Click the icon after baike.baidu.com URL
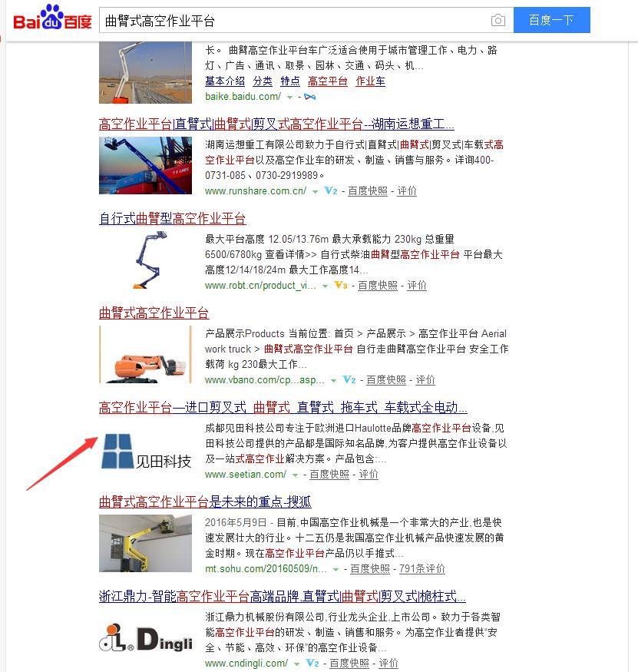This screenshot has width=638, height=672. pyautogui.click(x=310, y=97)
